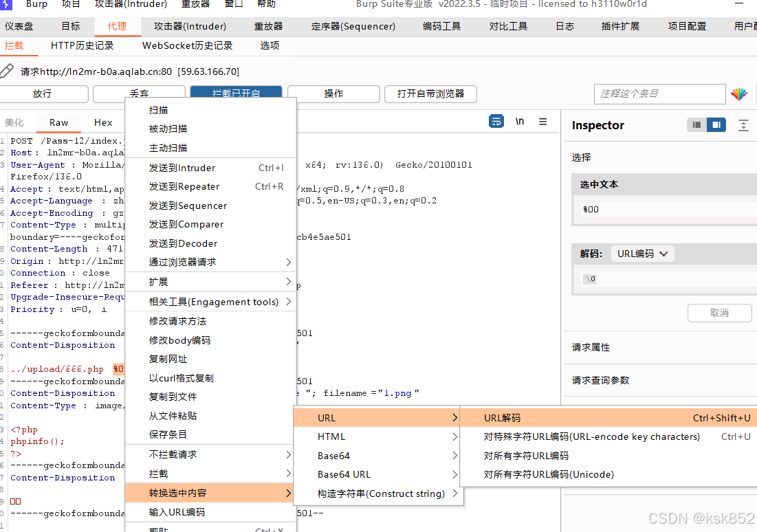757x532 pixels.
Task: Select 对所有字符URL编码 option
Action: tap(608, 456)
